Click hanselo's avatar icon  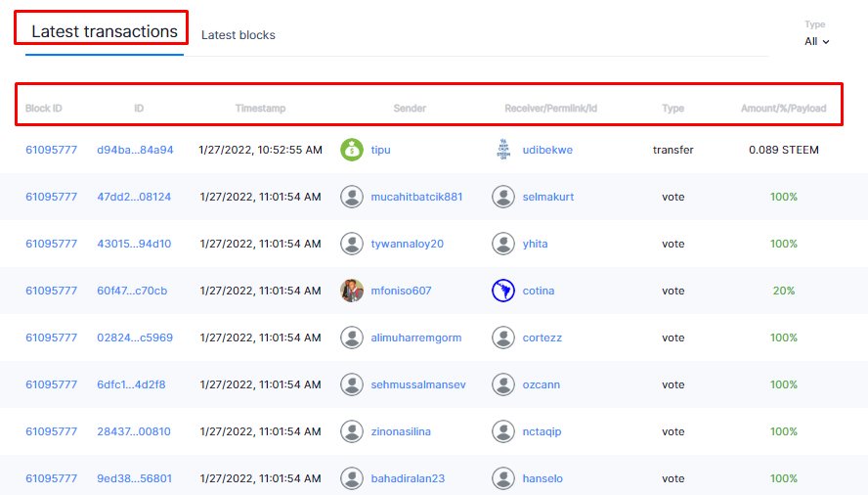[x=503, y=478]
